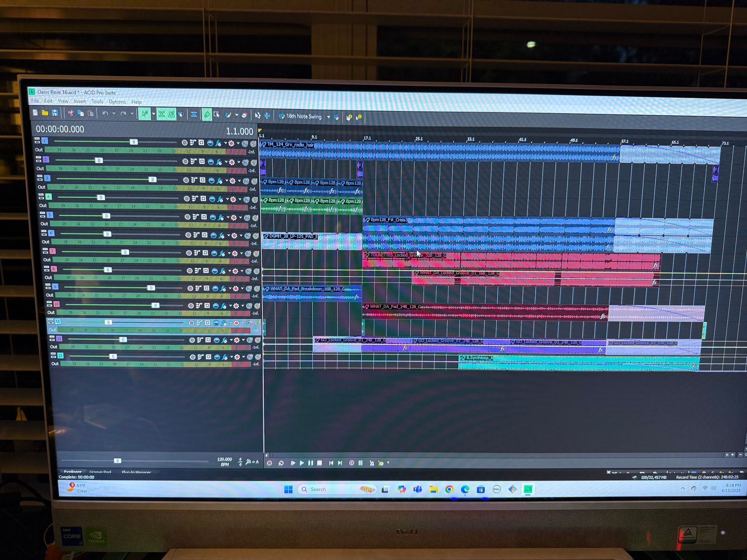Viewport: 747px width, 560px height.
Task: Click the Windows Start button
Action: [289, 489]
